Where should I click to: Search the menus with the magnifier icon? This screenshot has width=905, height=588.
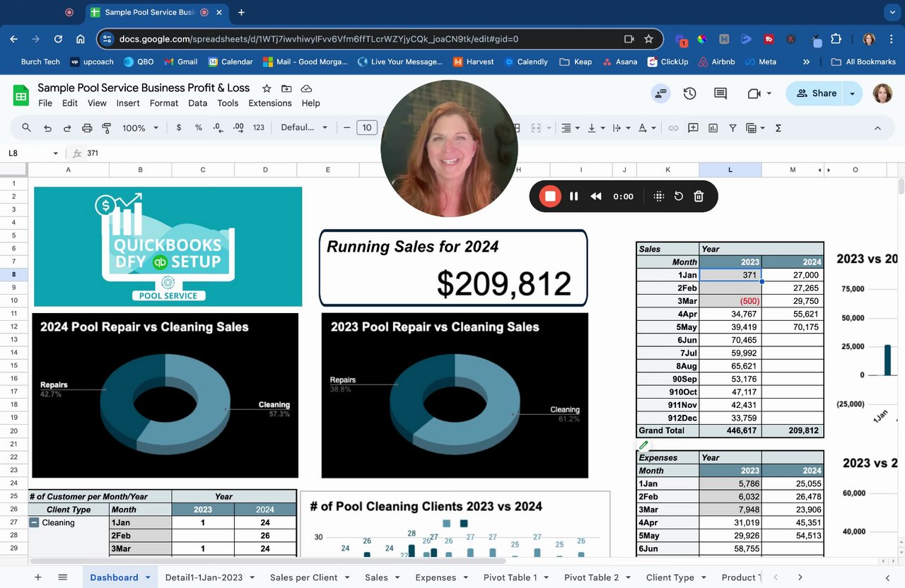click(27, 128)
